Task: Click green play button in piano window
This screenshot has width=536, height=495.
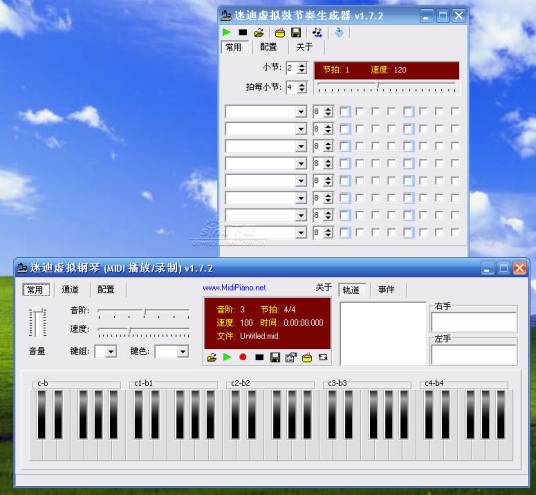Action: coord(227,357)
